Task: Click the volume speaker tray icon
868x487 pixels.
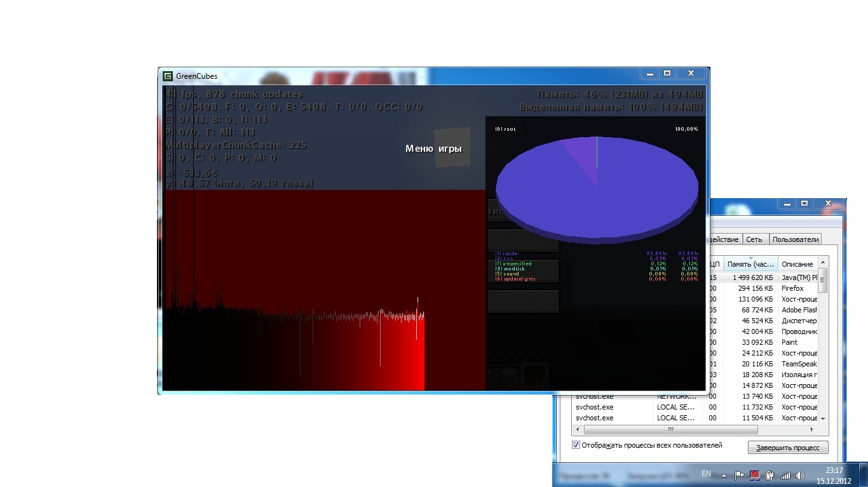Action: pyautogui.click(x=800, y=475)
